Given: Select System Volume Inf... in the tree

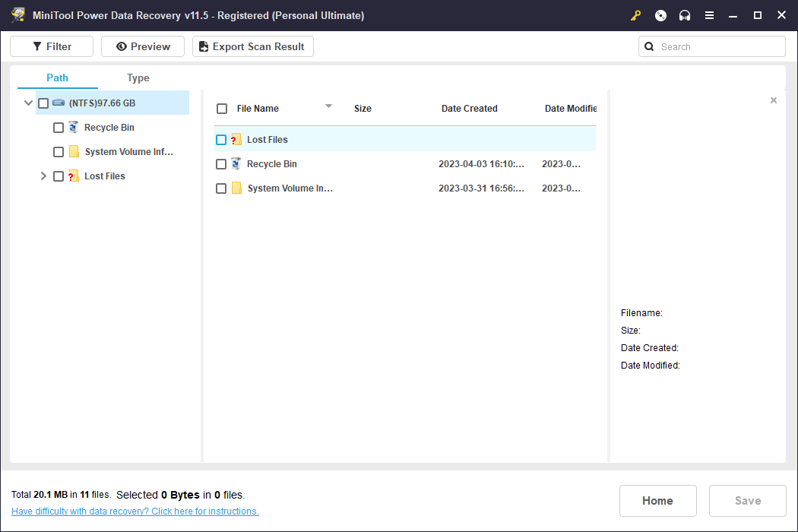Looking at the screenshot, I should click(x=128, y=152).
